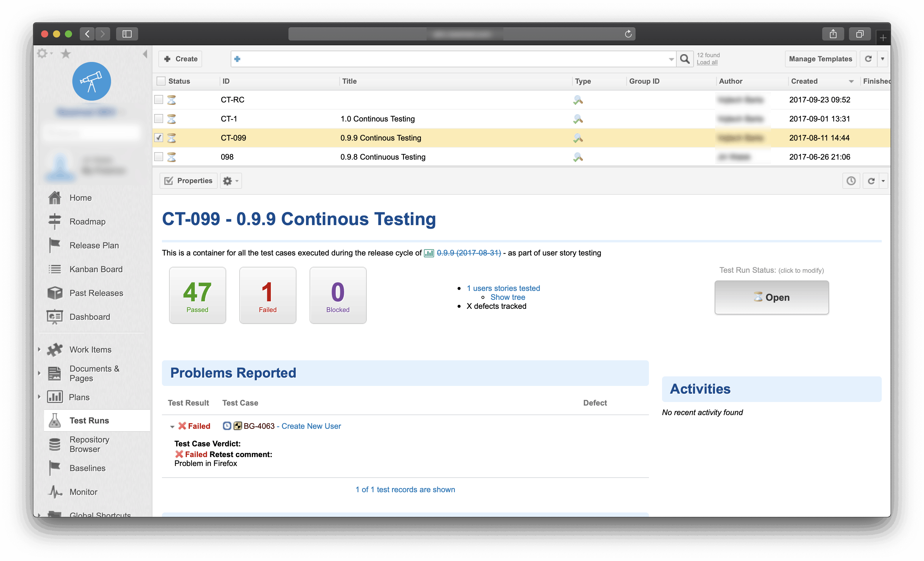Click the 0.9.9 (2017-08-31) plan link
924x561 pixels.
[x=469, y=253]
